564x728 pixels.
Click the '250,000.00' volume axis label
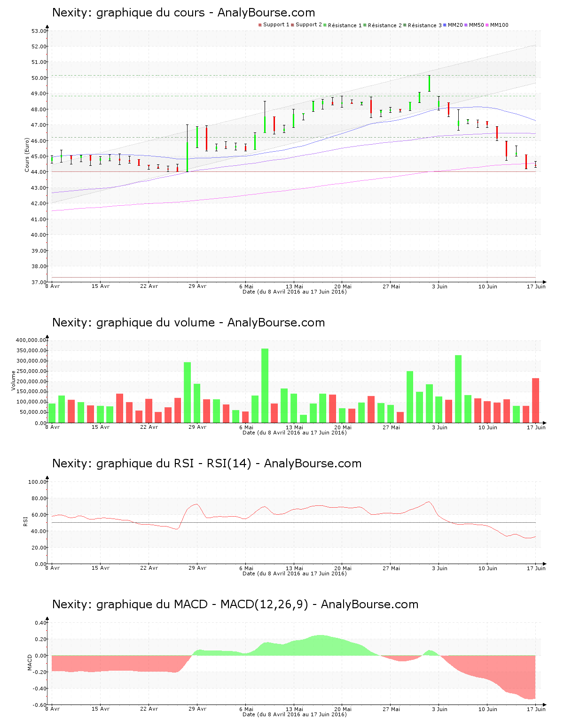pos(31,371)
